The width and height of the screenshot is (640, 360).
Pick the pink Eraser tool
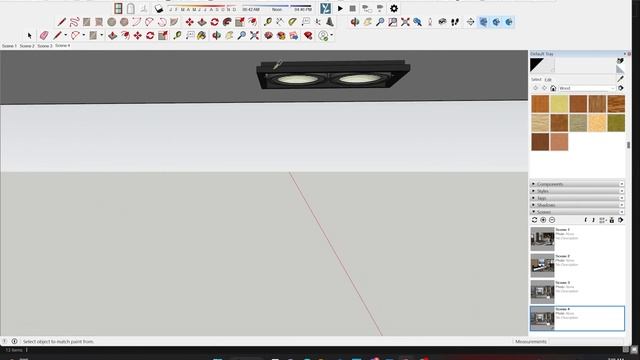click(x=44, y=36)
